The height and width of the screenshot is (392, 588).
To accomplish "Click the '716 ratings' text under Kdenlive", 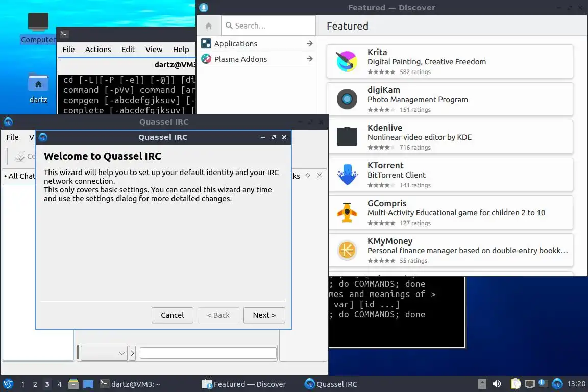I will (x=415, y=148).
